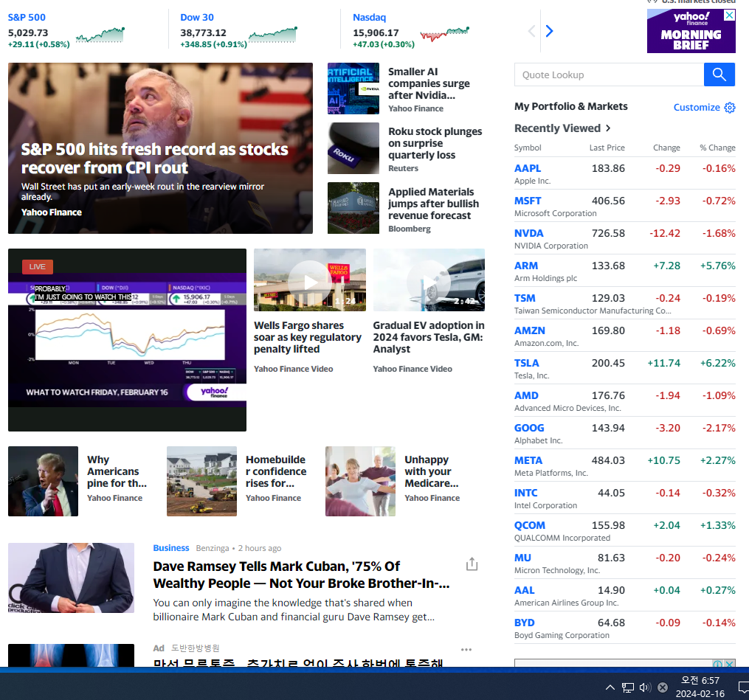Click the % Change column header

717,148
